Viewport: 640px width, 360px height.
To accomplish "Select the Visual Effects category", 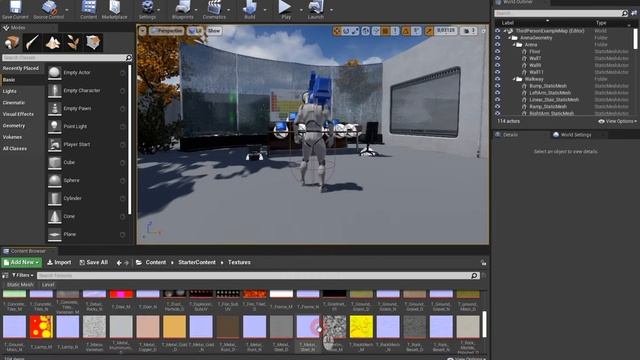I will point(18,114).
